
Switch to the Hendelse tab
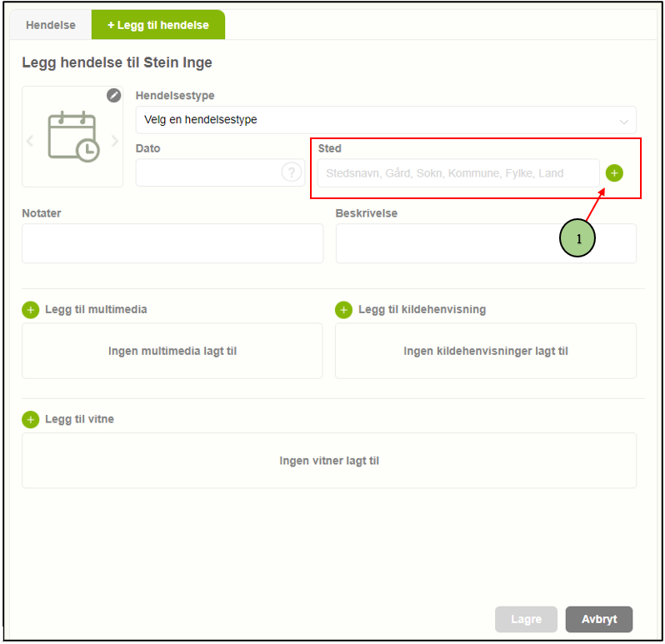click(x=50, y=25)
